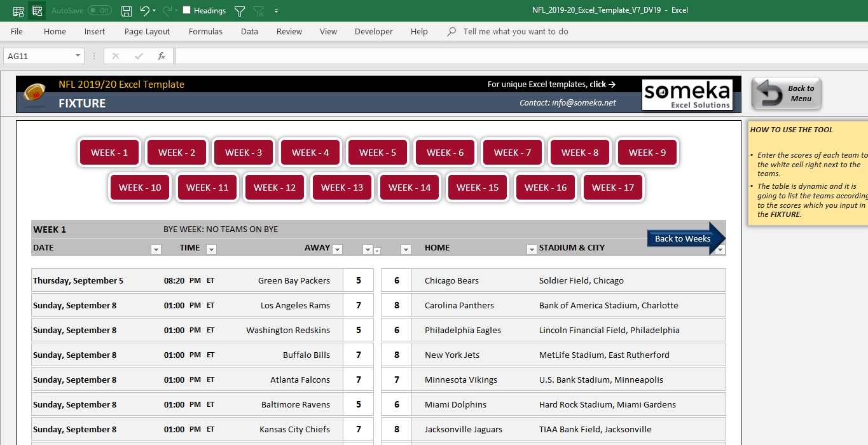Screen dimensions: 868x445
Task: Select the Chicago Bears score cell
Action: pyautogui.click(x=397, y=280)
